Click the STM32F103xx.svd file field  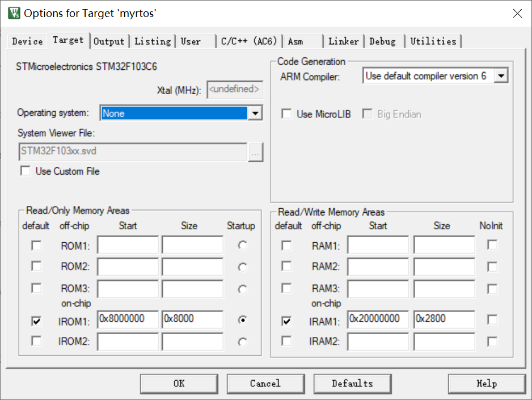[133, 152]
